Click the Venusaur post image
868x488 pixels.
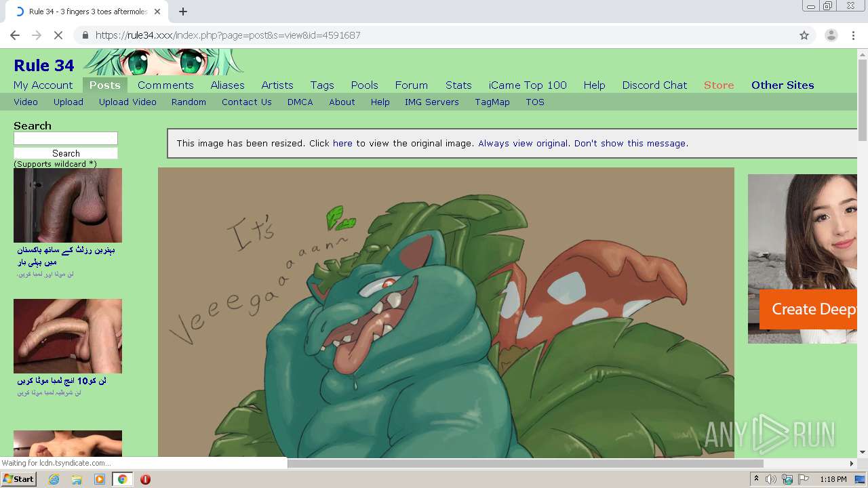(446, 312)
